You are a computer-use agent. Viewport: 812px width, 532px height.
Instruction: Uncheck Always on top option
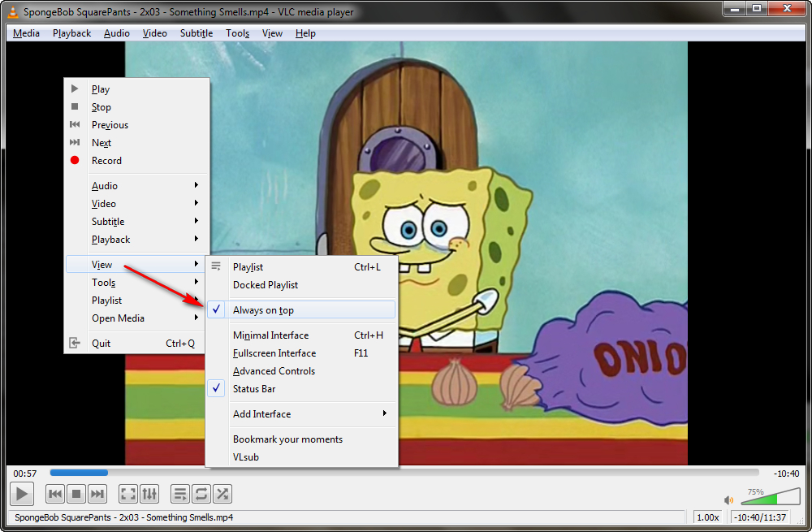click(263, 309)
